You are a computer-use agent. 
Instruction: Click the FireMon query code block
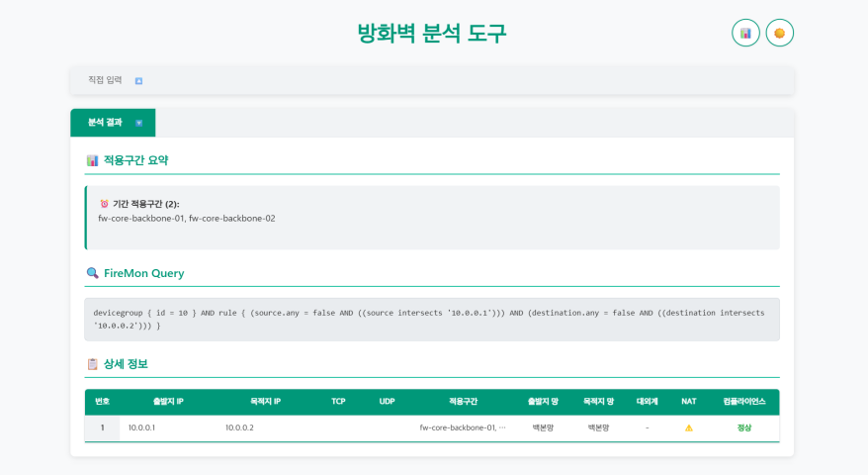tap(432, 319)
